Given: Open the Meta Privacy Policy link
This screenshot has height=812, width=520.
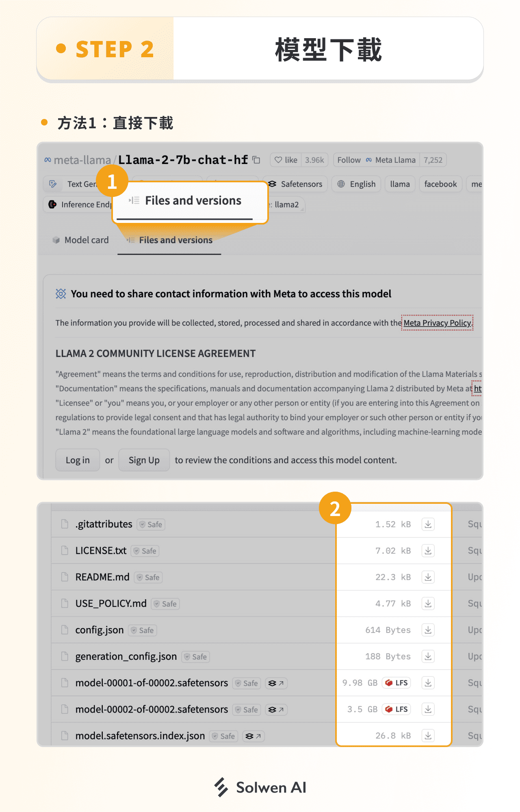Looking at the screenshot, I should (x=438, y=323).
